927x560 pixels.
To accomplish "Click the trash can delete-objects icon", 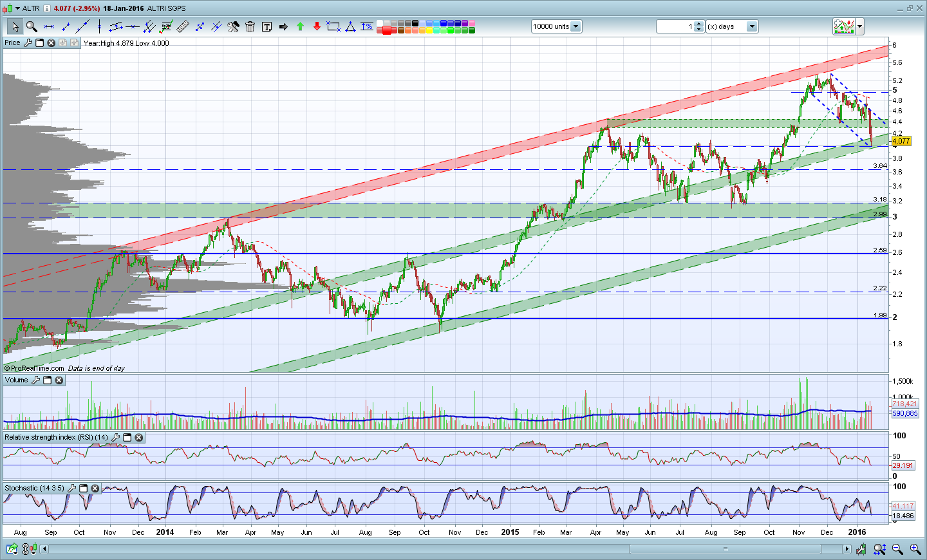I will tap(250, 26).
